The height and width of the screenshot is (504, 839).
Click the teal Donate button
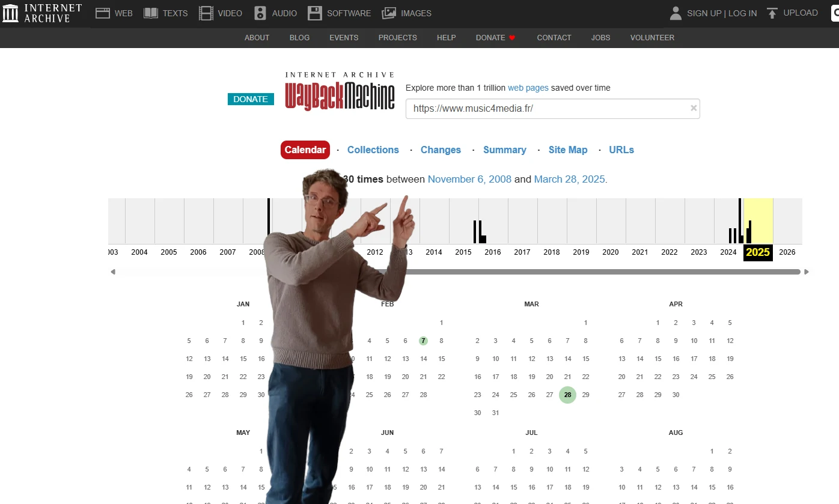pos(251,99)
